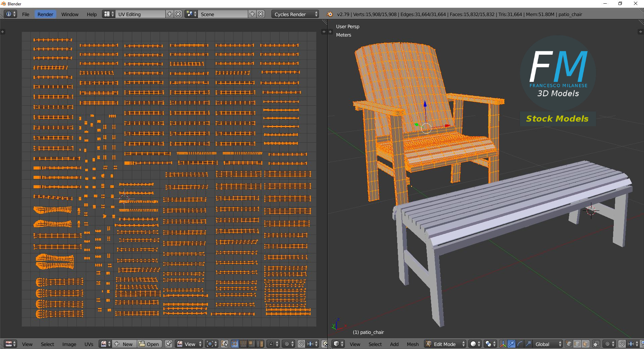Select UV face selection mode
The image size is (644, 349).
click(252, 344)
